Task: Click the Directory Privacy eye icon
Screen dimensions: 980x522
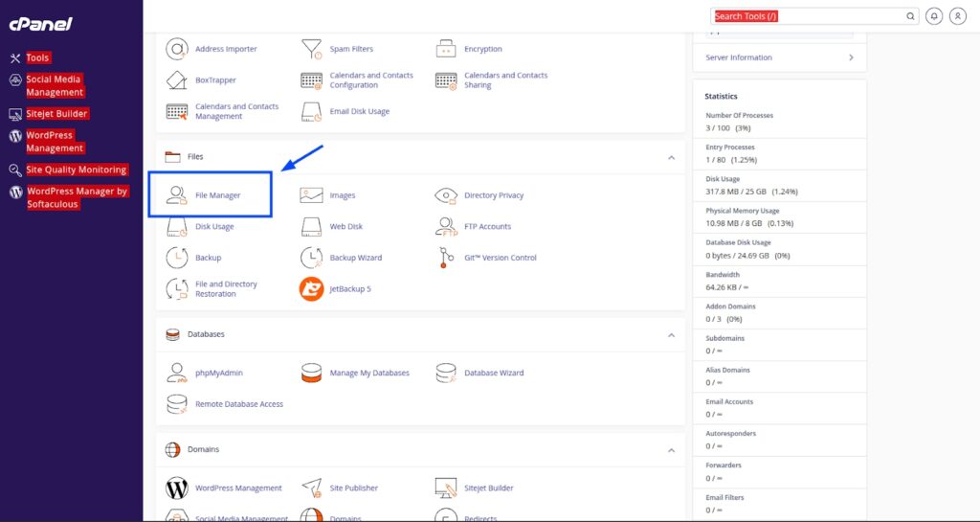Action: coord(446,195)
